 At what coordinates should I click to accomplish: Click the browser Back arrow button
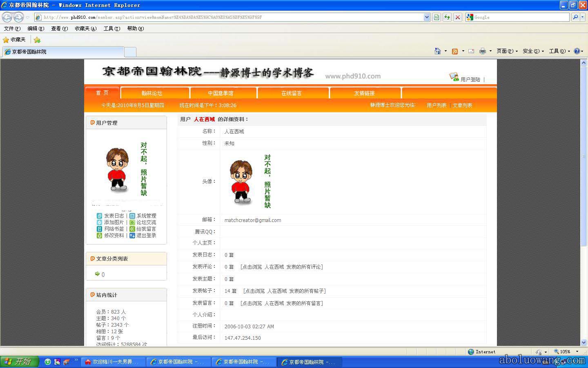point(7,17)
